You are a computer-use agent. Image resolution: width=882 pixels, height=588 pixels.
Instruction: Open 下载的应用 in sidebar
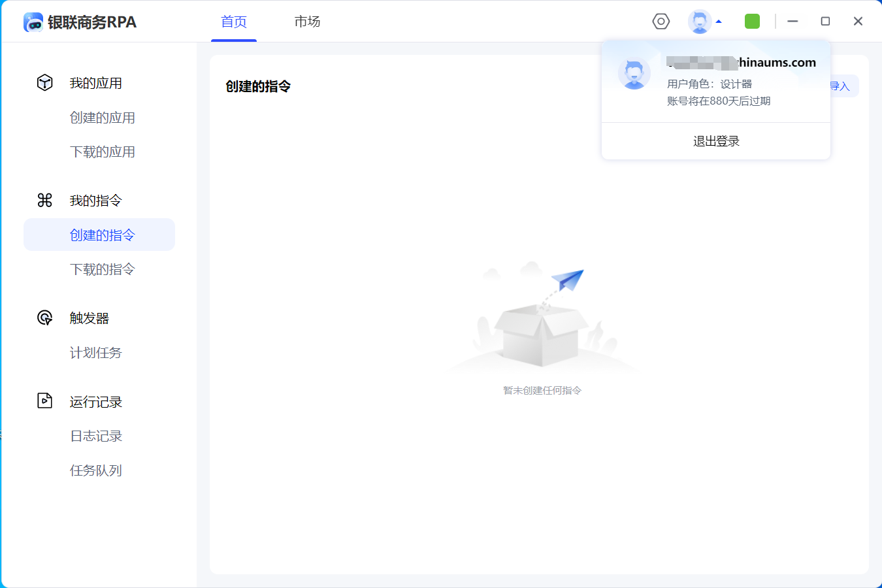point(103,152)
